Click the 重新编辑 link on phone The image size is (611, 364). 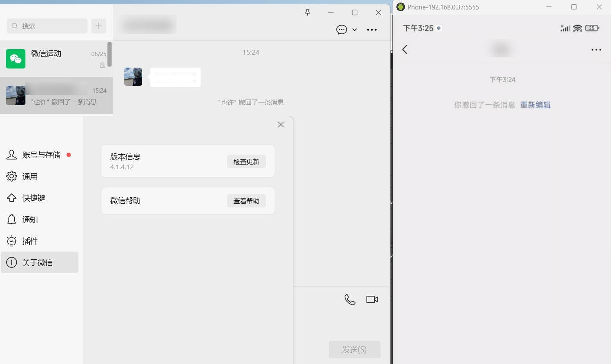[x=535, y=105]
